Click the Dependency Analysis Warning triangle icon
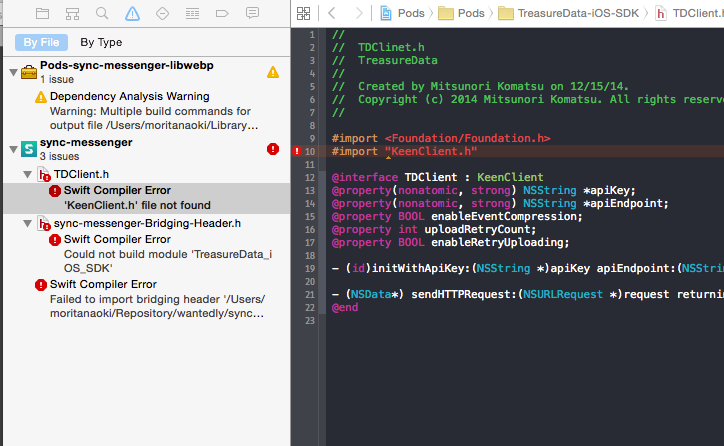 41,97
